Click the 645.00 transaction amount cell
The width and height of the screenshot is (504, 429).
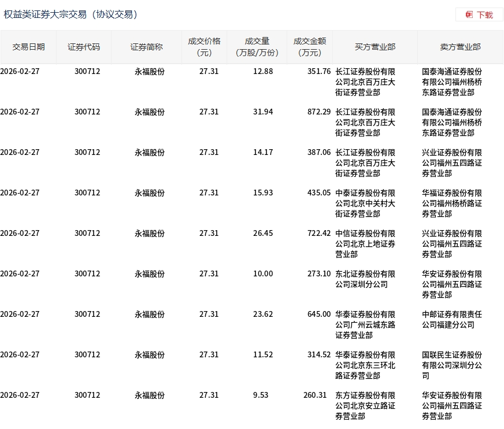coord(319,314)
